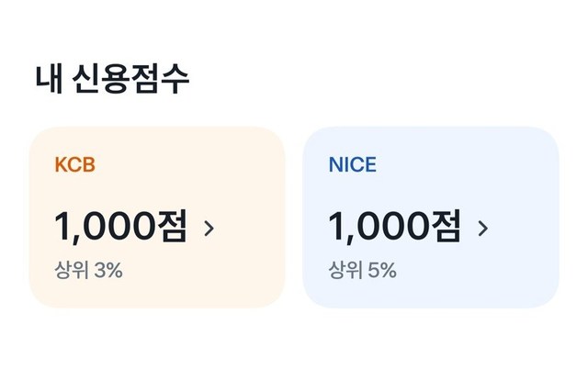Click the chevron next to KCB score

(x=209, y=228)
